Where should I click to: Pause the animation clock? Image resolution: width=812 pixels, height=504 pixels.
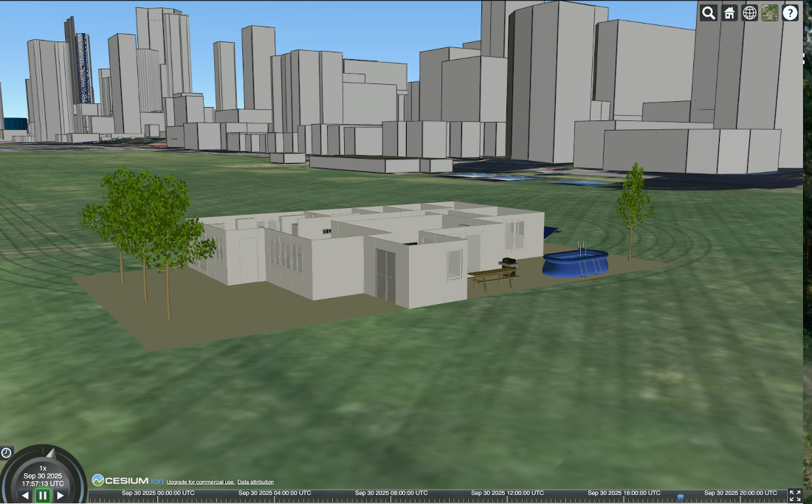(x=43, y=496)
